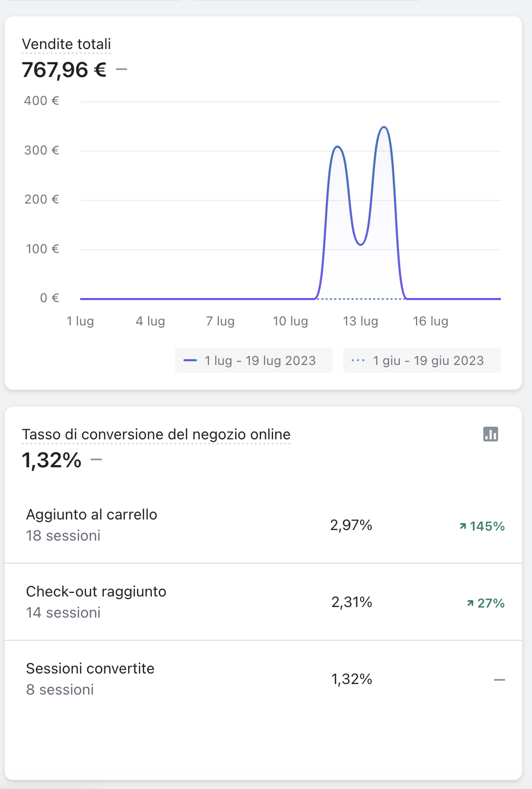Click the dash in the Sessioni convertite row
This screenshot has height=789, width=532.
tap(499, 680)
